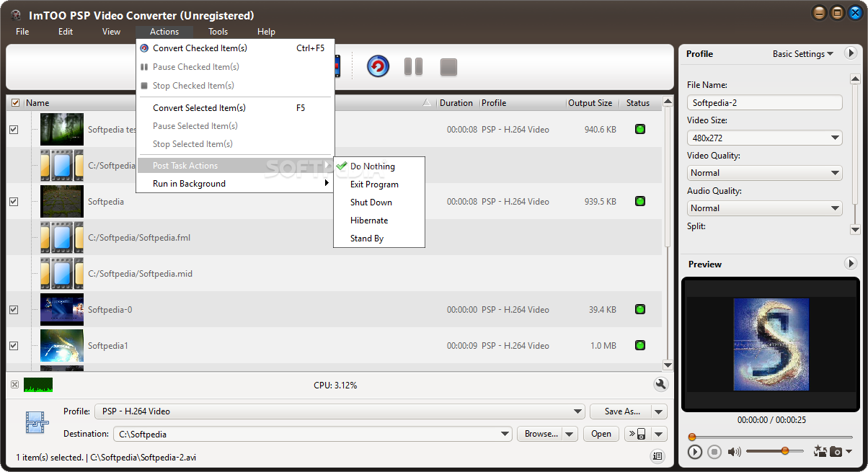Screen dimensions: 868x472
Task: Uncheck the Softpedia1 item checkbox
Action: pyautogui.click(x=13, y=346)
